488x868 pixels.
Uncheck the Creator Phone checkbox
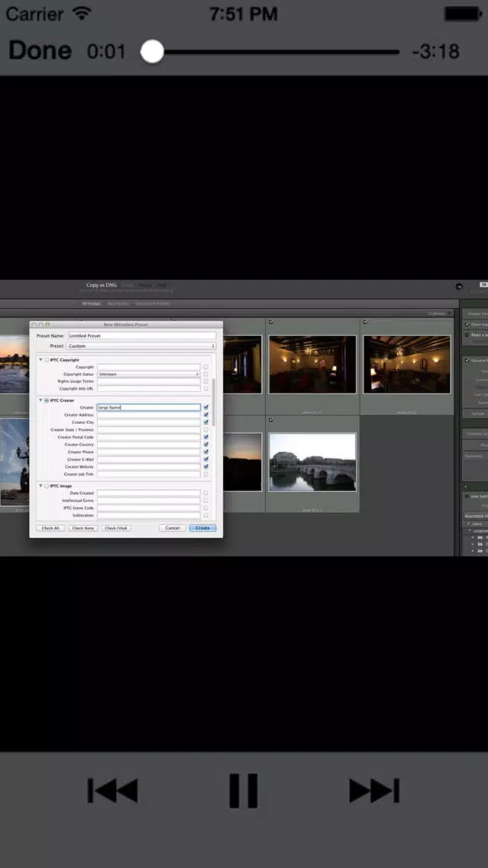pos(206,452)
